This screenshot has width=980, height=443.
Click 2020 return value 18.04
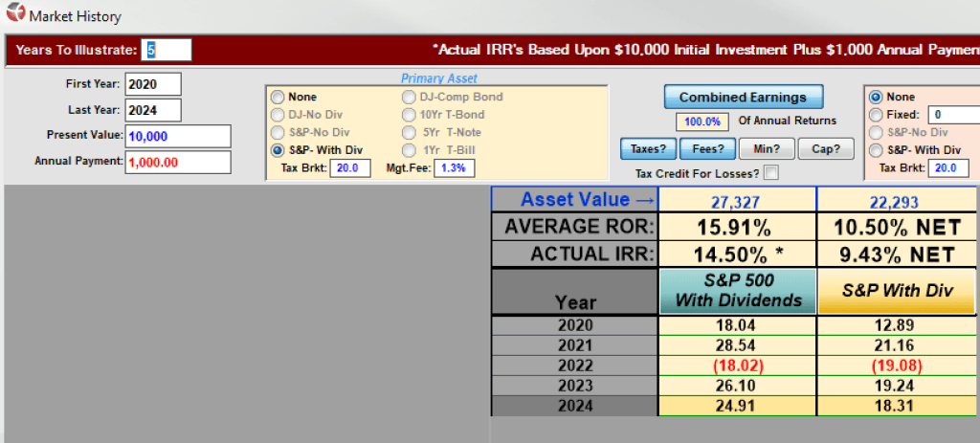click(737, 325)
